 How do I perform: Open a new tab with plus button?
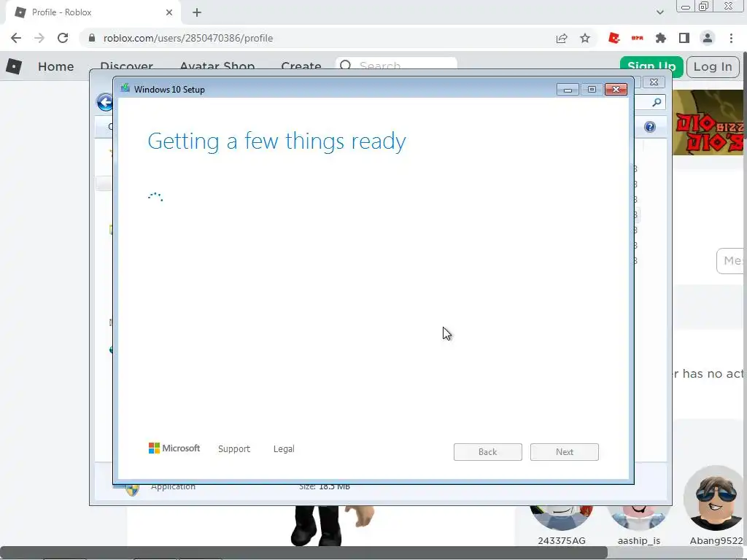[197, 12]
